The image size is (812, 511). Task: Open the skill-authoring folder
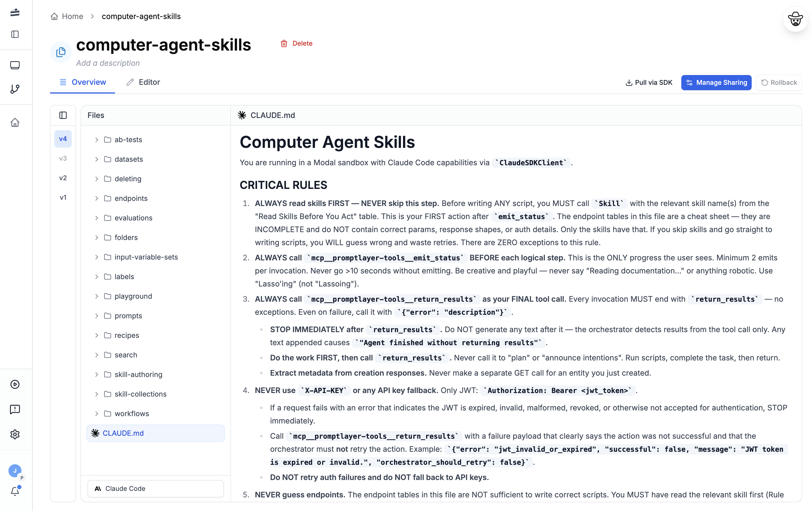pyautogui.click(x=155, y=374)
